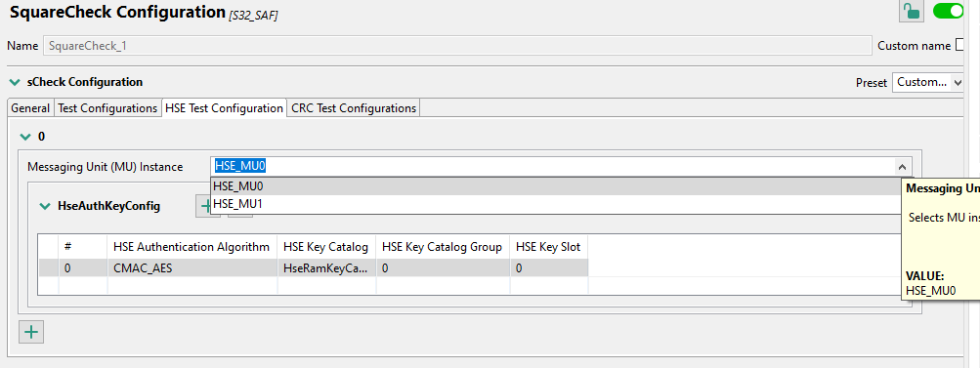Enable the Custom name checkbox
The image size is (980, 368).
(x=961, y=46)
